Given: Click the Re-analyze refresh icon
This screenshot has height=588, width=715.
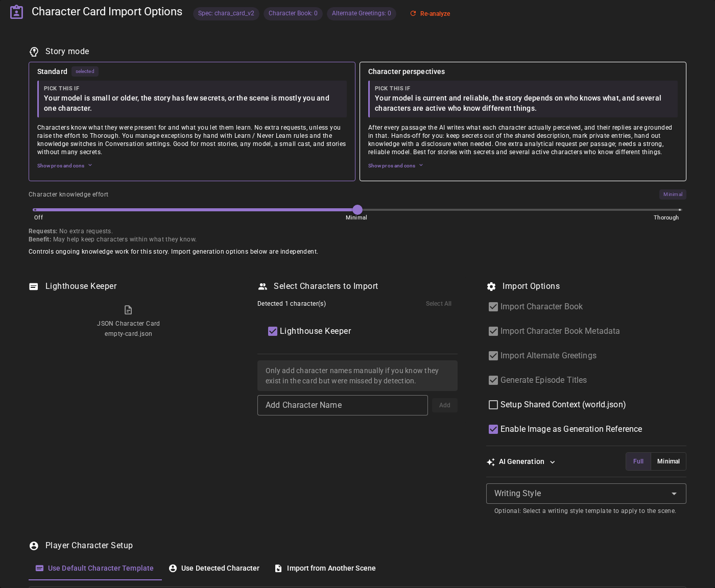Looking at the screenshot, I should [413, 14].
